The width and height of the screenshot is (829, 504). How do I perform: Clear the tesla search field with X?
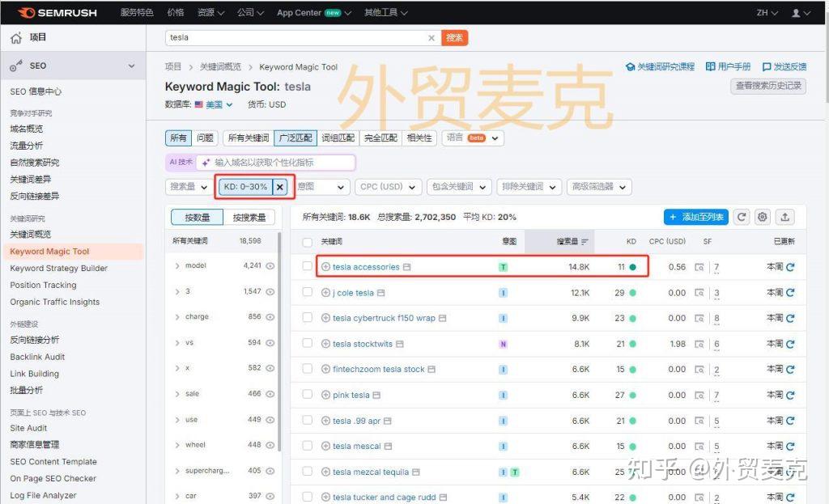[432, 37]
